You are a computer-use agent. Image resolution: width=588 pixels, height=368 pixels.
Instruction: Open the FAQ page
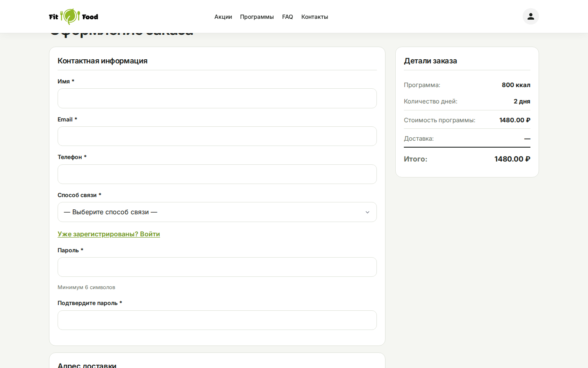coord(287,17)
